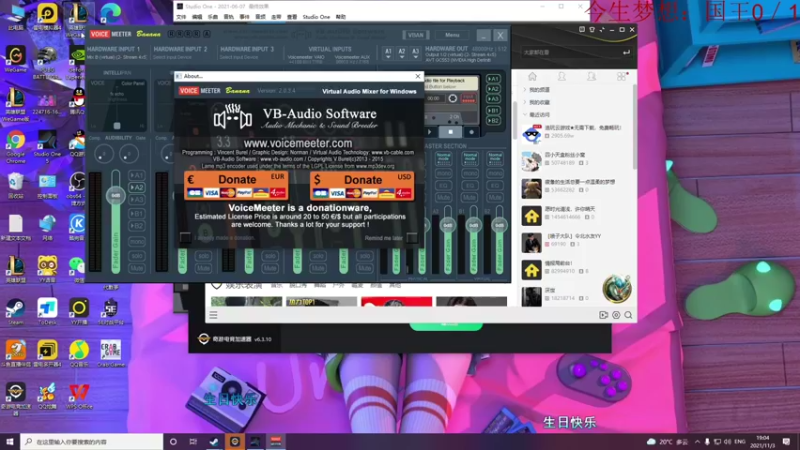Open QQ音乐 desktop icon
Image resolution: width=800 pixels, height=450 pixels.
pos(79,354)
